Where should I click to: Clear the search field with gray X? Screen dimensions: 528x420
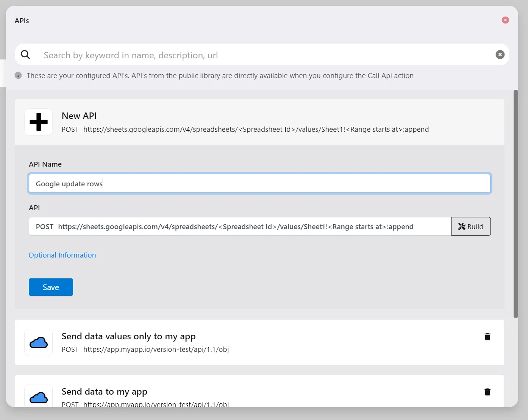coord(500,55)
